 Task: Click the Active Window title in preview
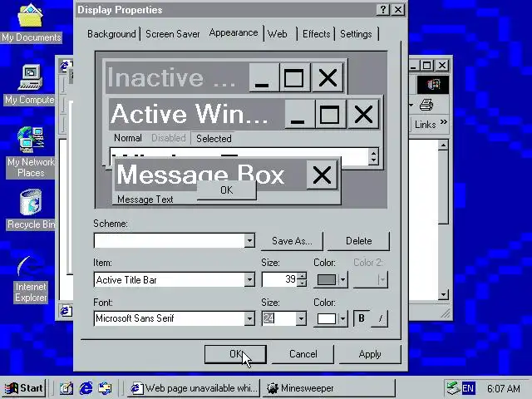click(x=190, y=114)
